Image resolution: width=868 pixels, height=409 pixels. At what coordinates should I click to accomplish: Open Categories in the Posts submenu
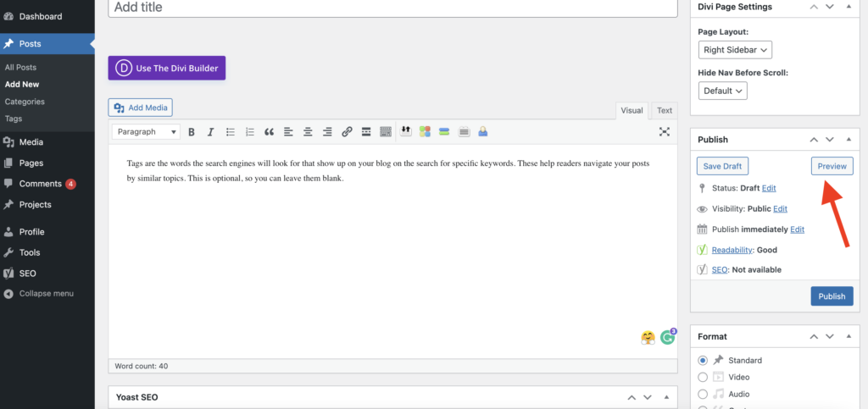point(25,102)
